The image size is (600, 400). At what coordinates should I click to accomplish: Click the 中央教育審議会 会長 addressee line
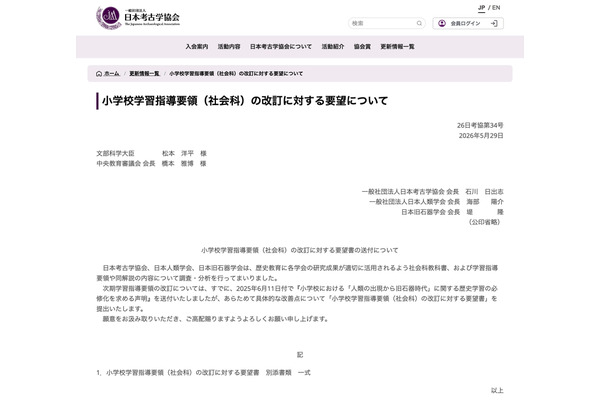coord(151,163)
